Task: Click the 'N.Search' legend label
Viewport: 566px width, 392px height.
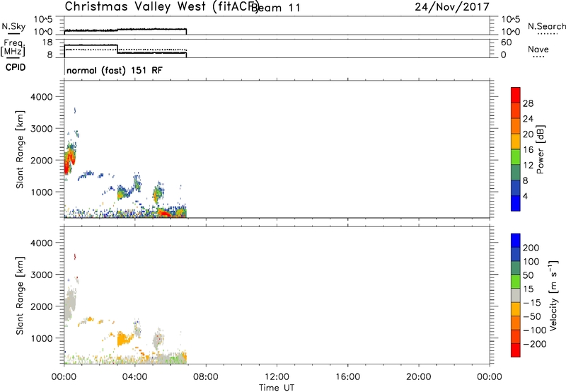Action: click(x=547, y=26)
